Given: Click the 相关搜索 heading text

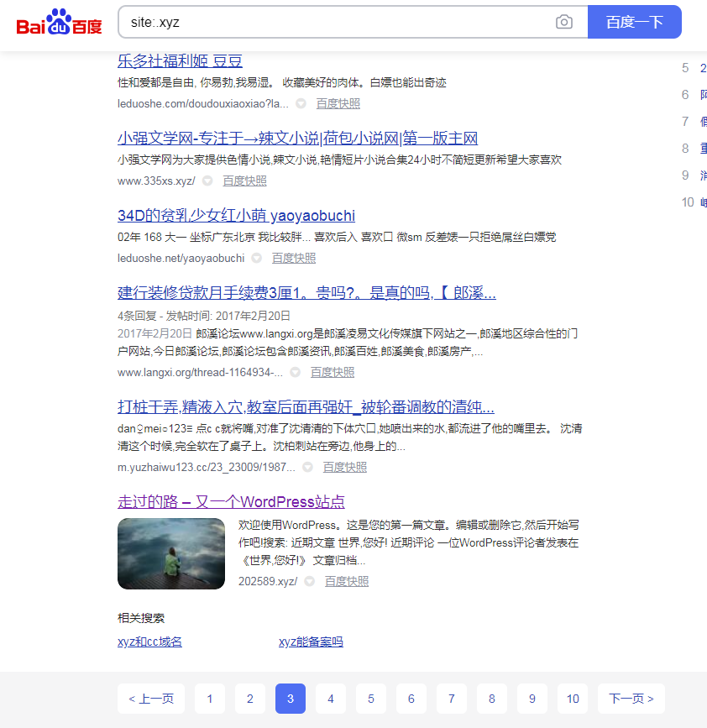Looking at the screenshot, I should (141, 618).
